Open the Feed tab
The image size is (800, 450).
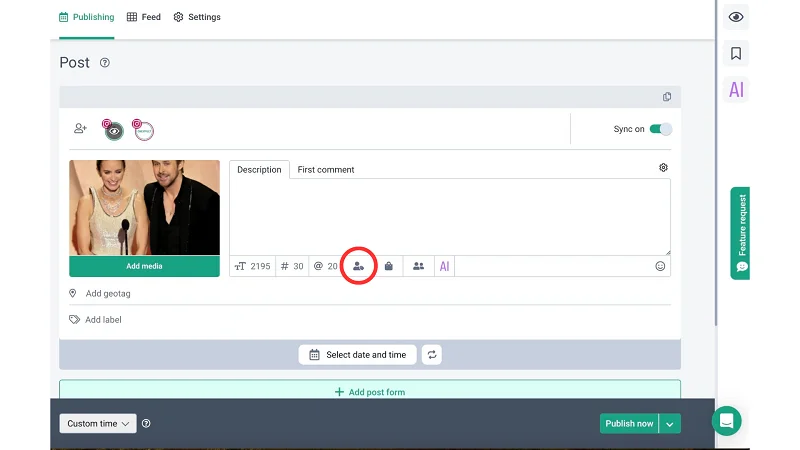144,17
